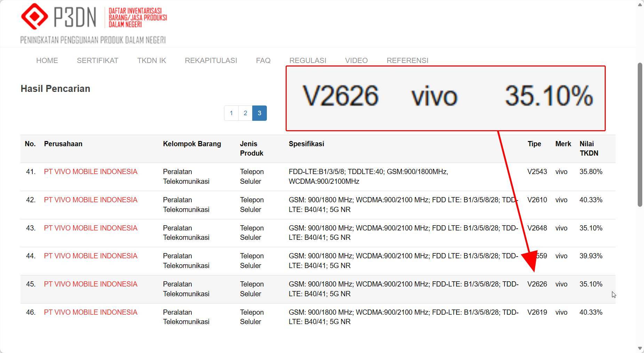Click the 'Jenis Produk' column header

click(251, 149)
